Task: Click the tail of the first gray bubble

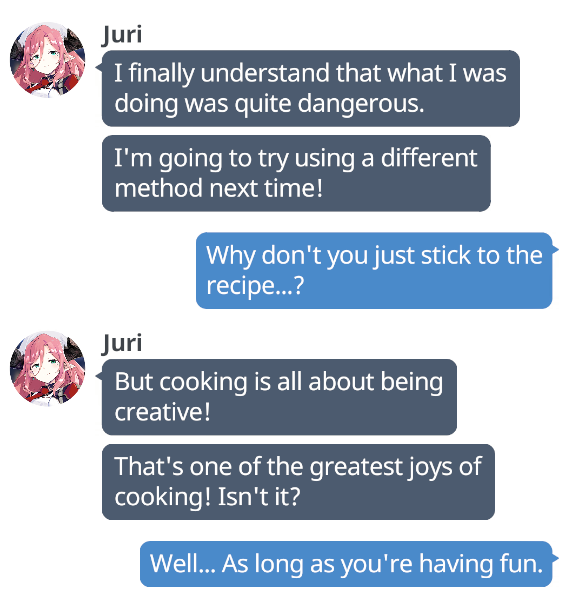Action: click(x=99, y=67)
